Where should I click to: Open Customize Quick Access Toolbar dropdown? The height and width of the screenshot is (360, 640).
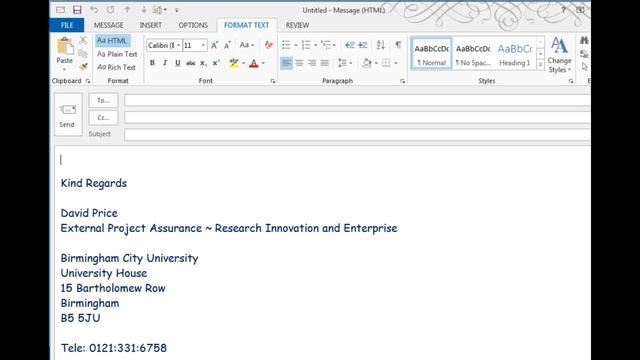click(177, 10)
